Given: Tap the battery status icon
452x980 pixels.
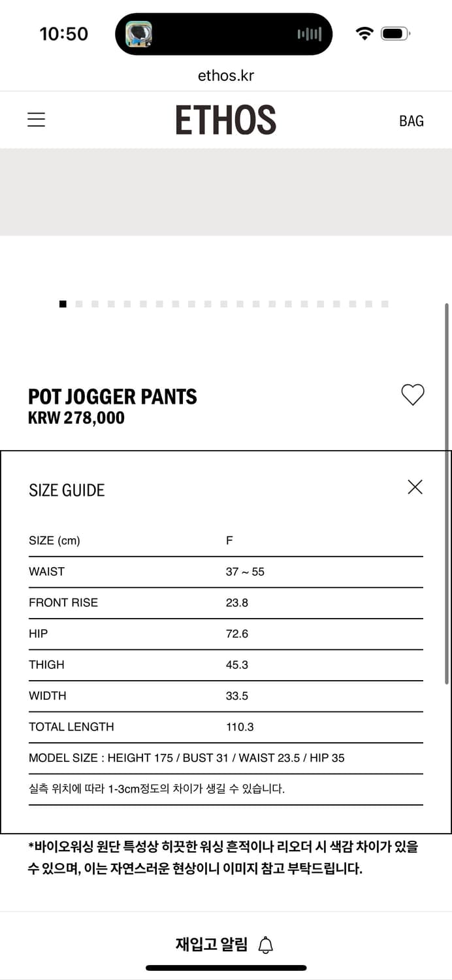Looking at the screenshot, I should pos(395,33).
